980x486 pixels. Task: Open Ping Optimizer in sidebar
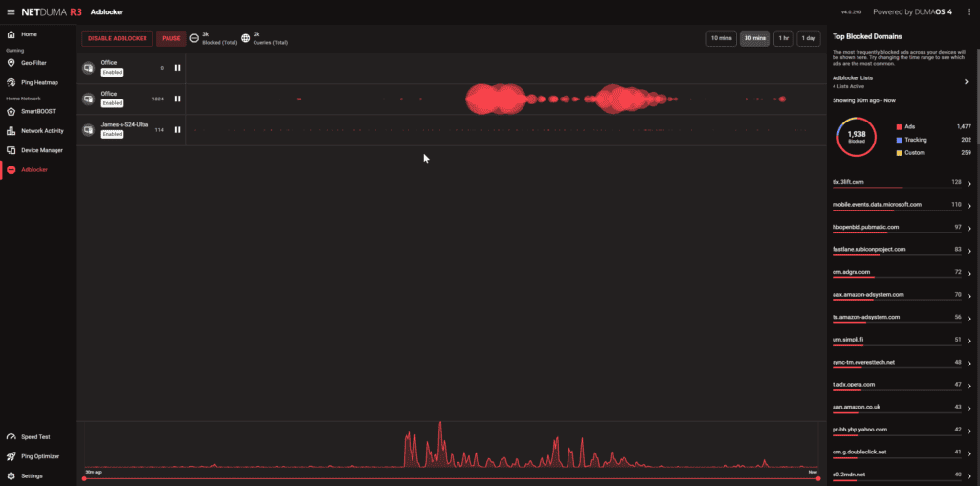click(11, 456)
